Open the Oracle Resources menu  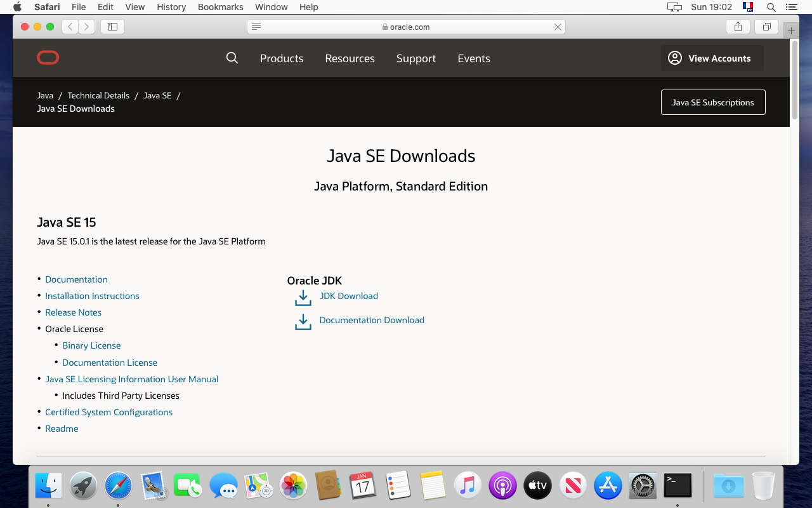pyautogui.click(x=350, y=58)
